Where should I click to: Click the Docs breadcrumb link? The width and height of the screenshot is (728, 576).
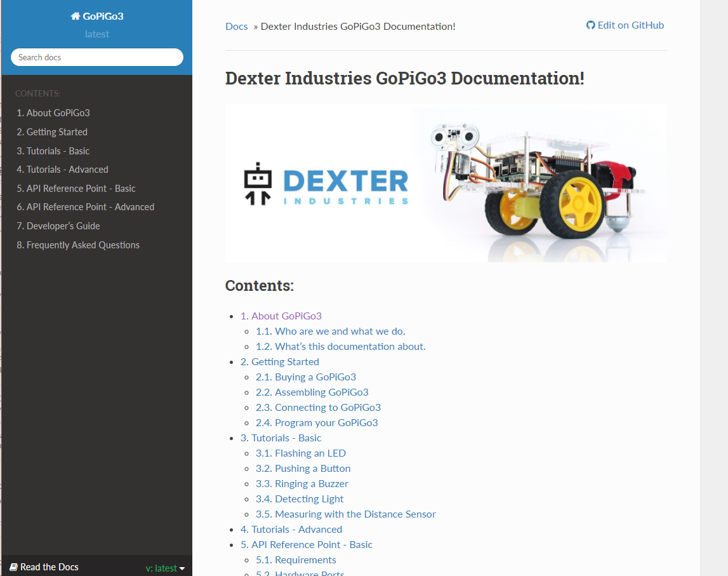coord(236,27)
